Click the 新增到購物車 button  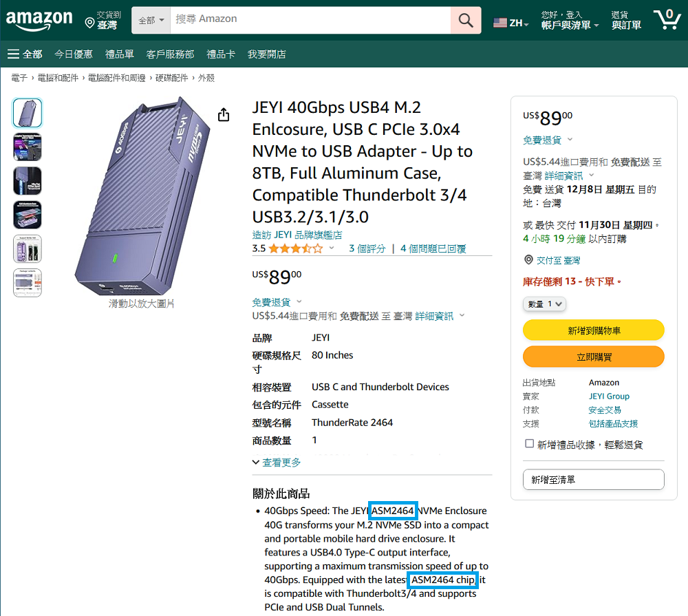[x=593, y=330]
